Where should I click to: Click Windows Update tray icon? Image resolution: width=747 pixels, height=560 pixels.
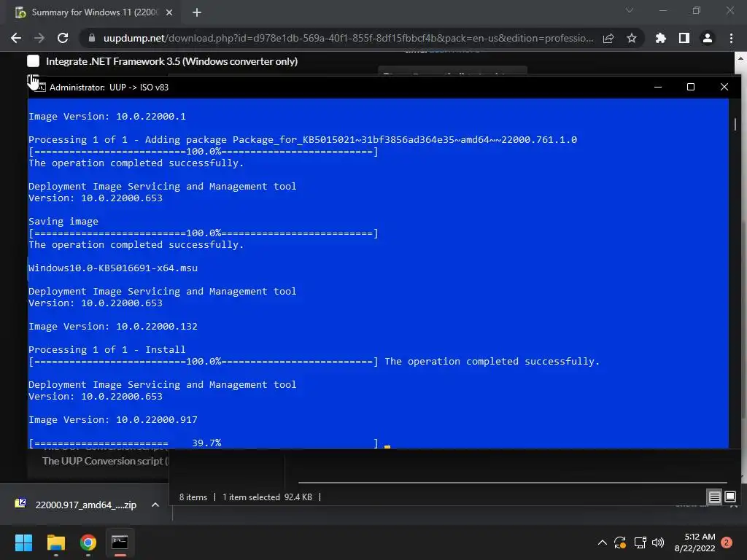click(620, 542)
